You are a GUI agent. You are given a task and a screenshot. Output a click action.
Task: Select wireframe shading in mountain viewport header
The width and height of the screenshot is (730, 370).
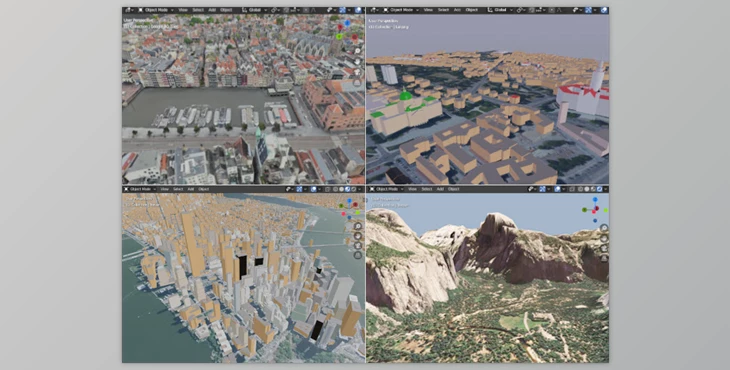tap(580, 189)
